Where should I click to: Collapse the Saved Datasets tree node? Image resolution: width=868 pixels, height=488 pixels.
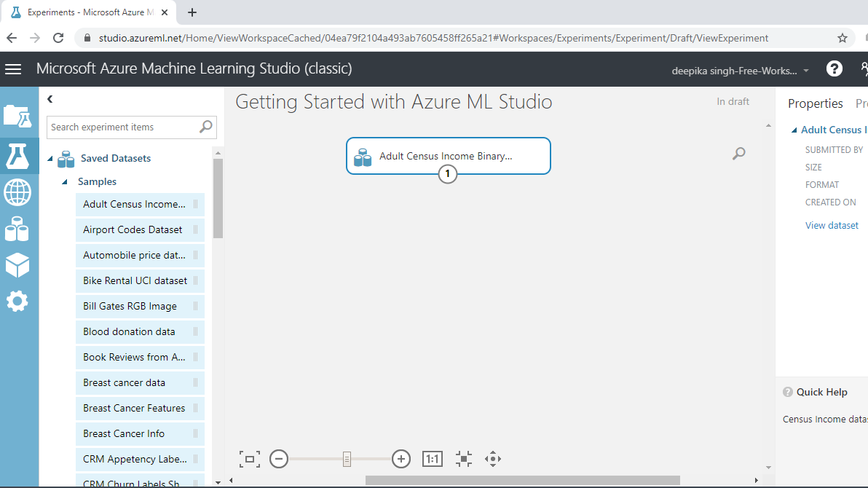coord(50,159)
